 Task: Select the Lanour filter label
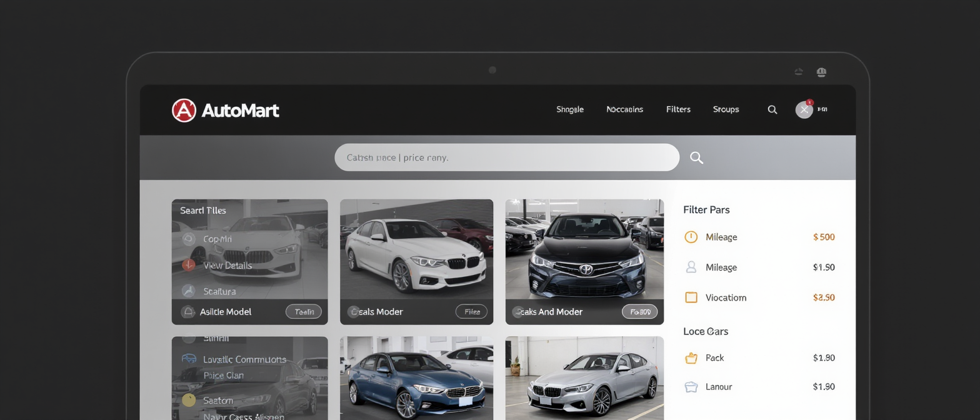click(718, 387)
